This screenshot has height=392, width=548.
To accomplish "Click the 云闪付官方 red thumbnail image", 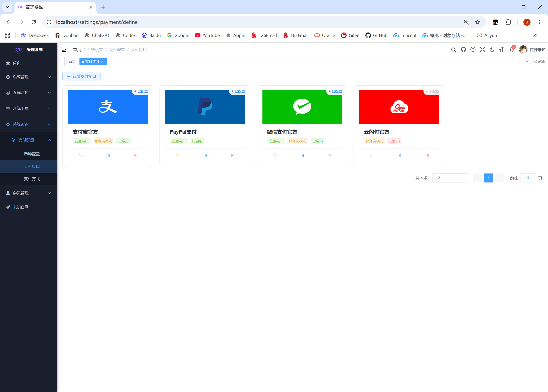I will click(x=399, y=107).
